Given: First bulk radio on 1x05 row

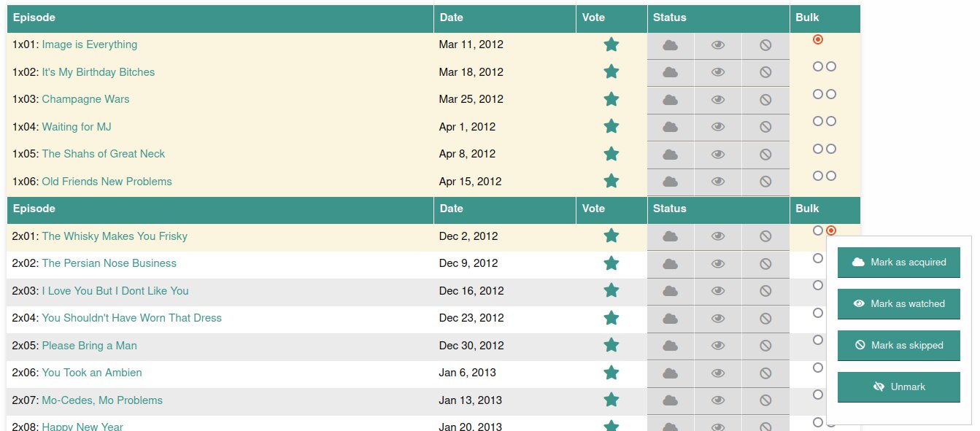Looking at the screenshot, I should click(818, 149).
